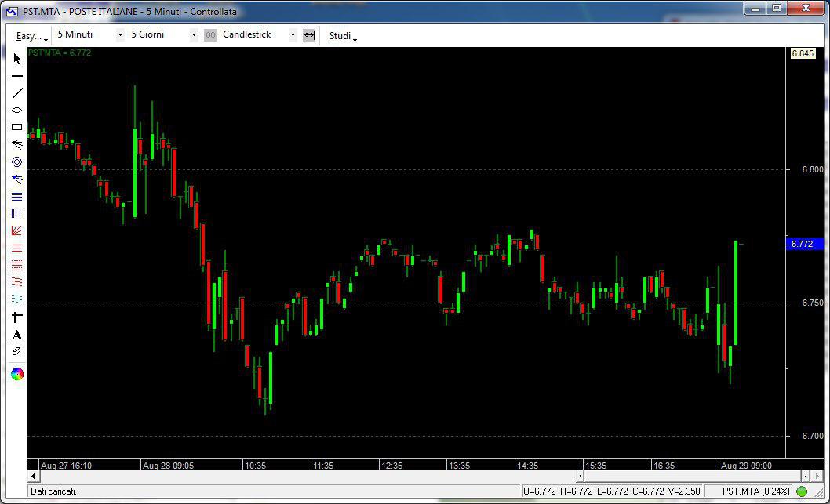Maximize the PST.MTA chart window
The width and height of the screenshot is (830, 504).
777,9
